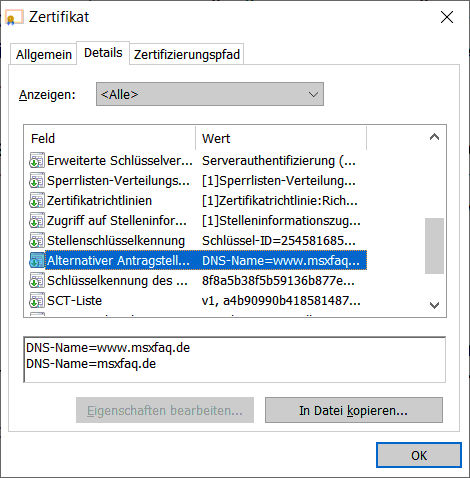This screenshot has height=478, width=470.
Task: Sort by the Feld column header
Action: click(x=110, y=138)
